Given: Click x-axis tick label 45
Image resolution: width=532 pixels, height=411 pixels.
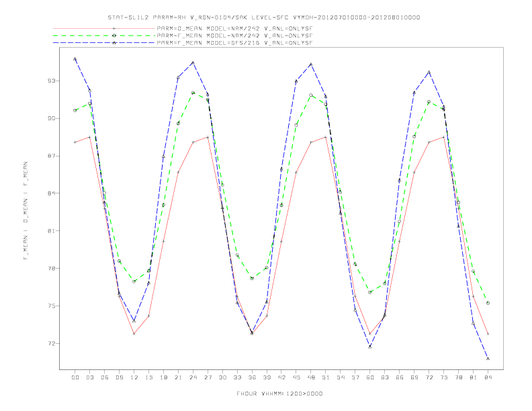Looking at the screenshot, I should tap(296, 377).
